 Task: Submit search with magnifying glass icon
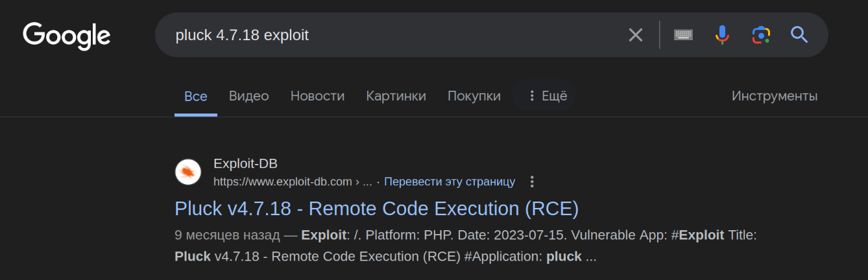(799, 35)
